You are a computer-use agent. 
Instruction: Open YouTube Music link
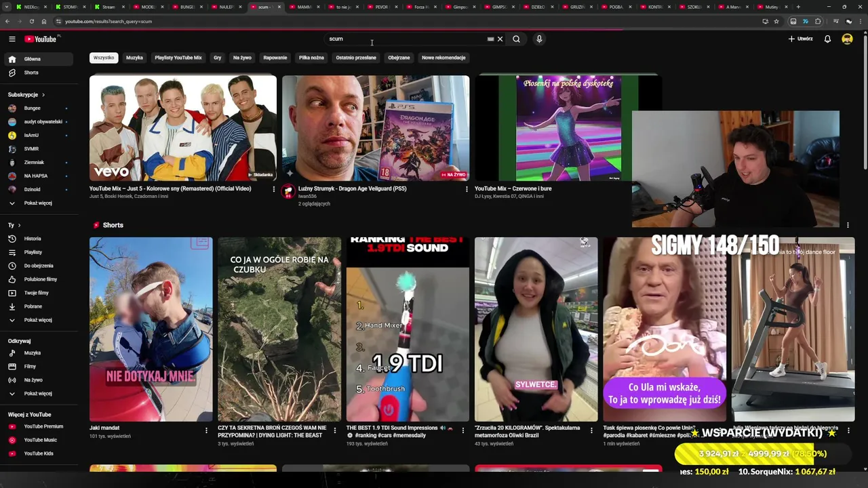tap(38, 440)
